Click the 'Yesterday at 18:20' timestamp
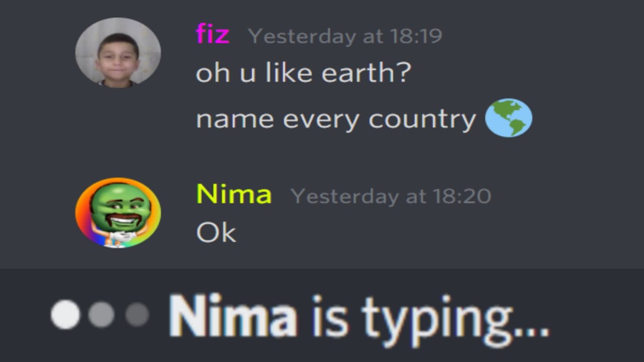The image size is (644, 362). pyautogui.click(x=391, y=196)
